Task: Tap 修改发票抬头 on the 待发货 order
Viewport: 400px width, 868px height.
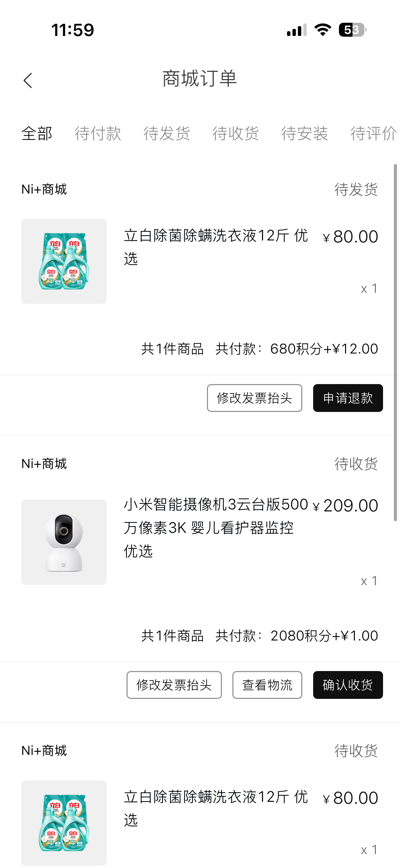Action: click(254, 398)
